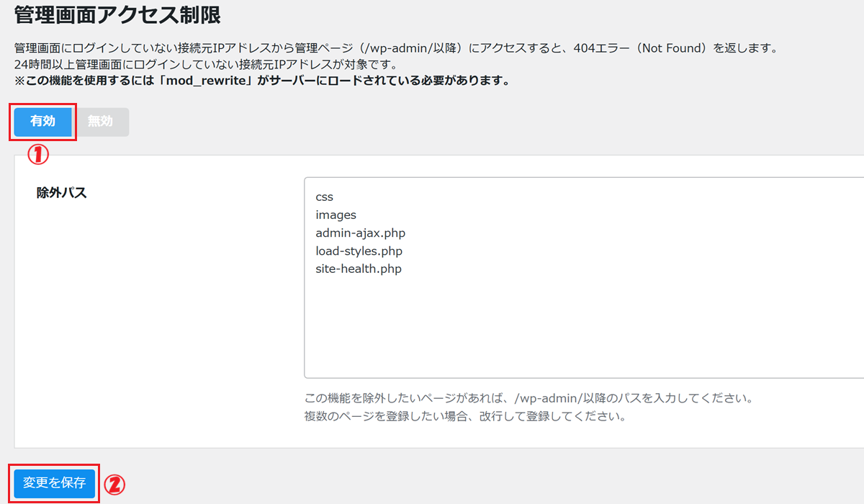This screenshot has width=864, height=504.
Task: Click the site-health.php entry
Action: coord(358,269)
